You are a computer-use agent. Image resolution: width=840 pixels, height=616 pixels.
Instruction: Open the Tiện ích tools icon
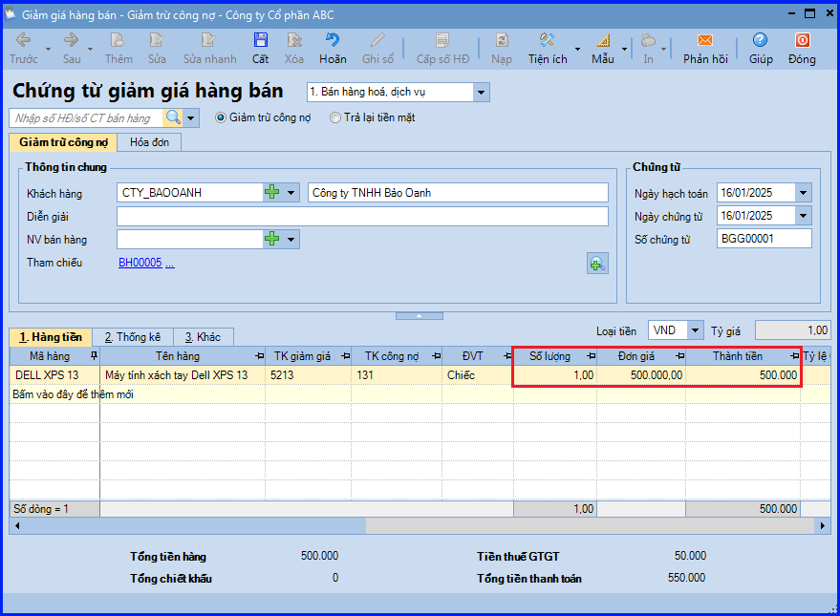pyautogui.click(x=547, y=41)
